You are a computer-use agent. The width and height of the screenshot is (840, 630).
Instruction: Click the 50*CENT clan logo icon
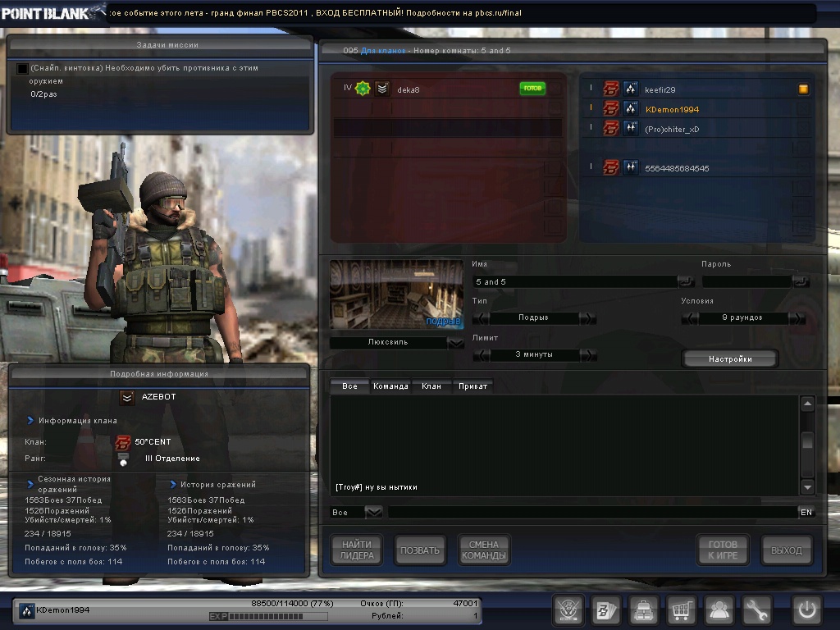coord(123,442)
